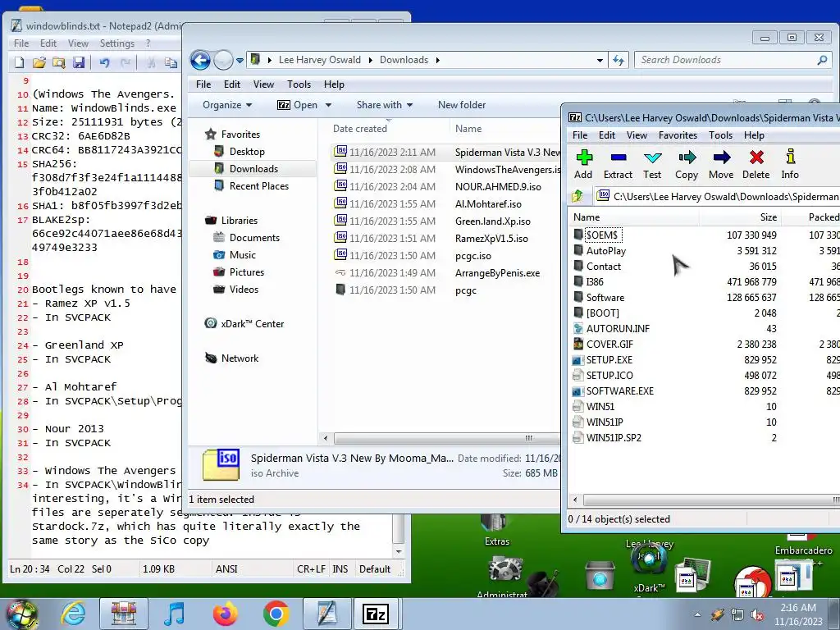Screen dimensions: 840x630
Task: Run Test on archive in 7-Zip
Action: pos(652,164)
